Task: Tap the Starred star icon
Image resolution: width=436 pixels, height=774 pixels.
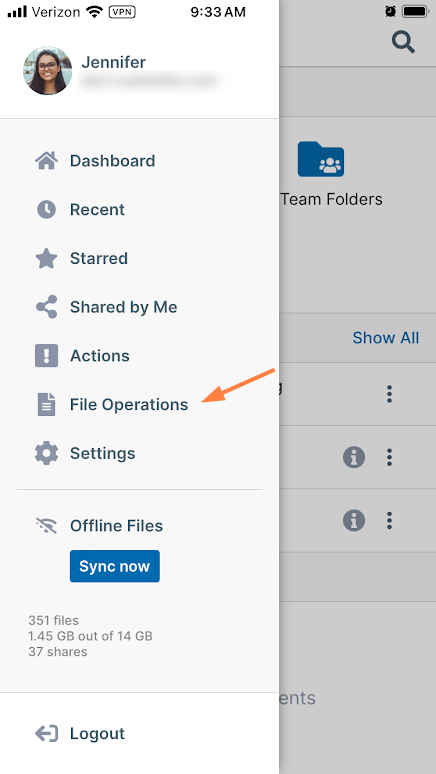Action: (x=46, y=258)
